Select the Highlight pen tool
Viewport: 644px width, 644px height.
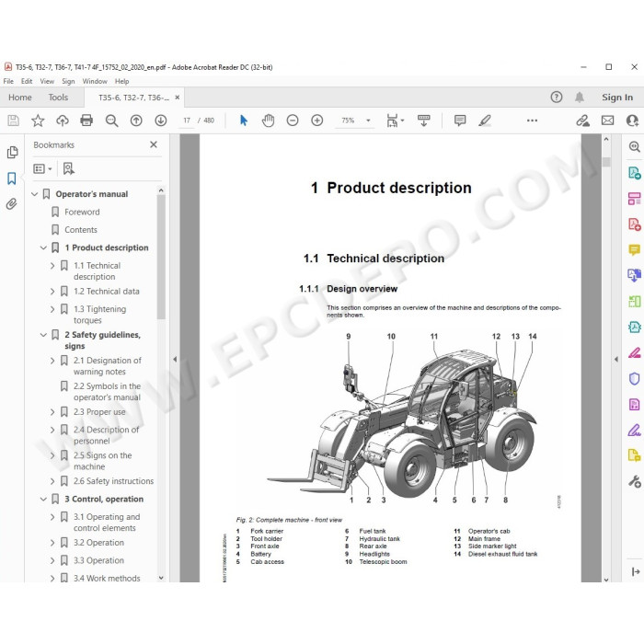(x=485, y=121)
